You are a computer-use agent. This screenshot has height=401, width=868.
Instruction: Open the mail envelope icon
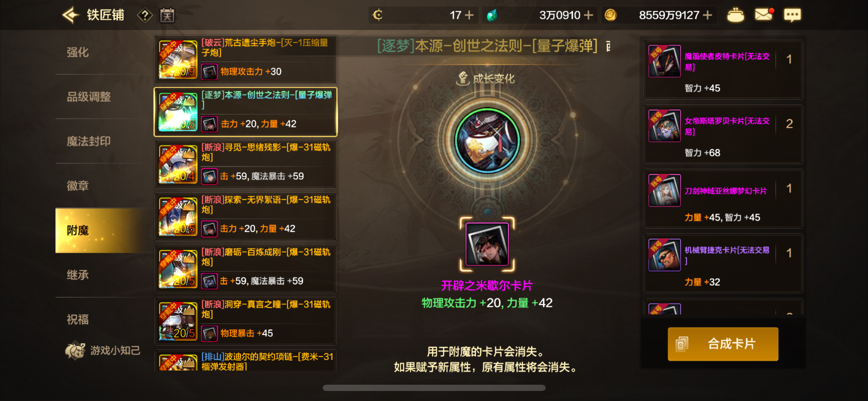764,15
